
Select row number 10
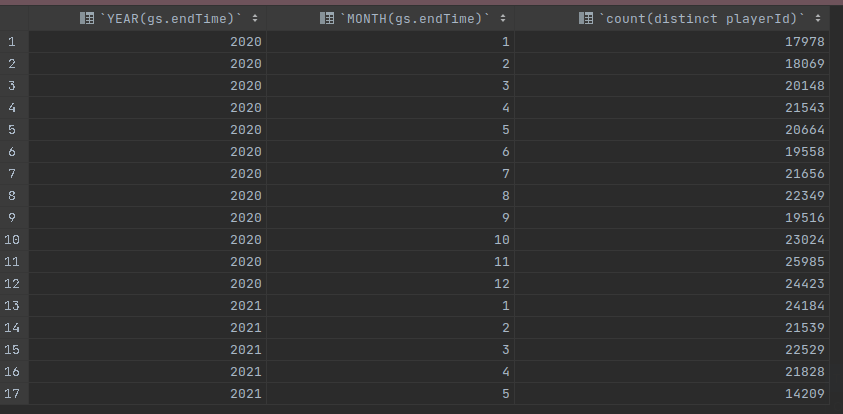14,240
